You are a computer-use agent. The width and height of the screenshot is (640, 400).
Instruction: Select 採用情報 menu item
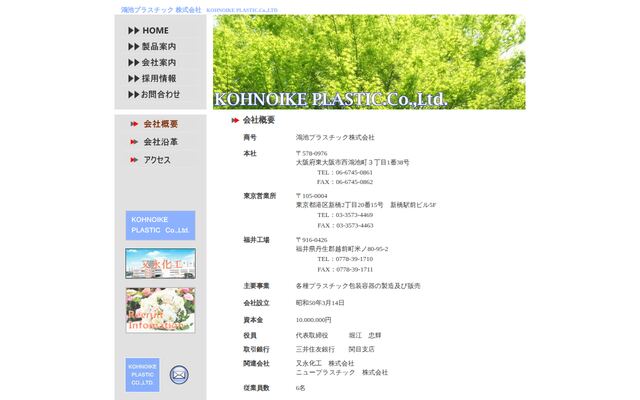click(152, 78)
